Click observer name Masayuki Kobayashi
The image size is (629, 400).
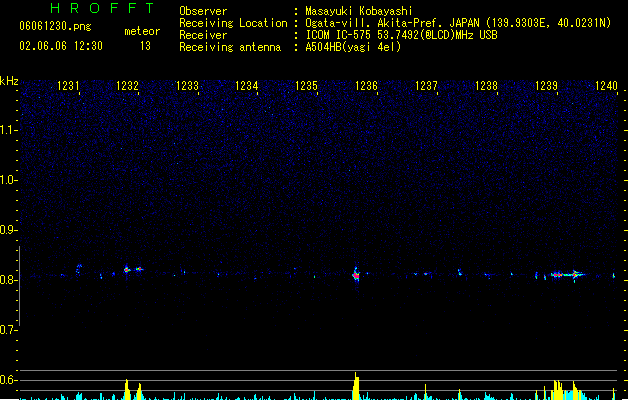pyautogui.click(x=359, y=11)
